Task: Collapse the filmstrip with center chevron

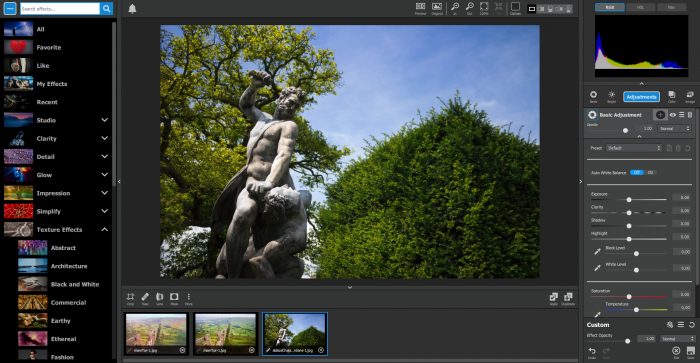Action: click(350, 288)
